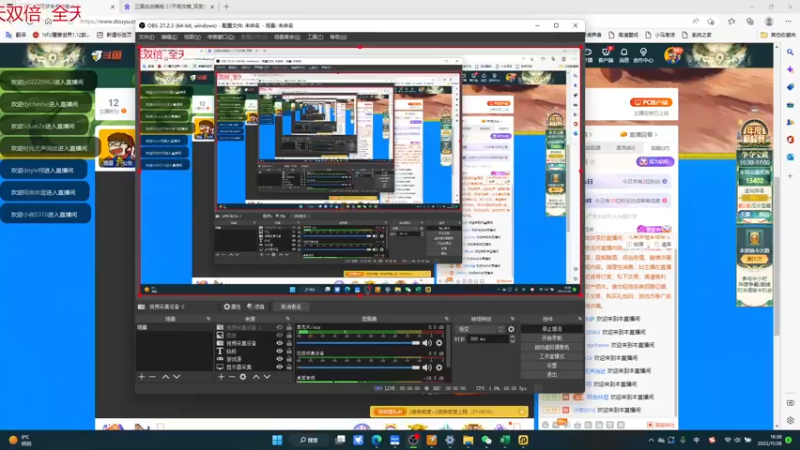
Task: Click the orange PC客户端 button on Douyu
Action: 651,102
